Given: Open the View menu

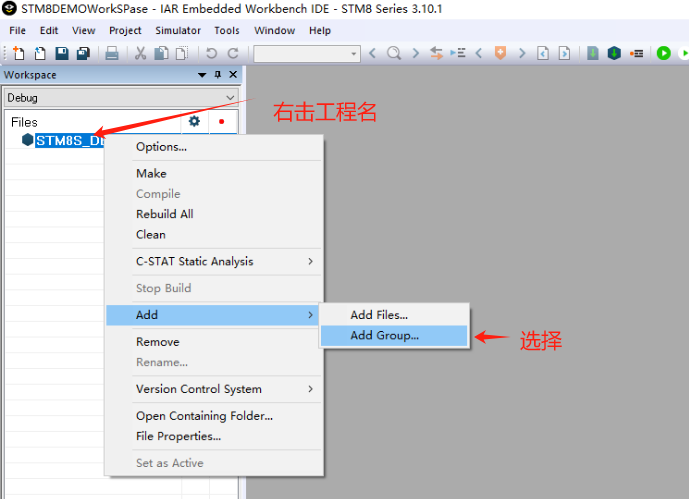Looking at the screenshot, I should (x=83, y=31).
